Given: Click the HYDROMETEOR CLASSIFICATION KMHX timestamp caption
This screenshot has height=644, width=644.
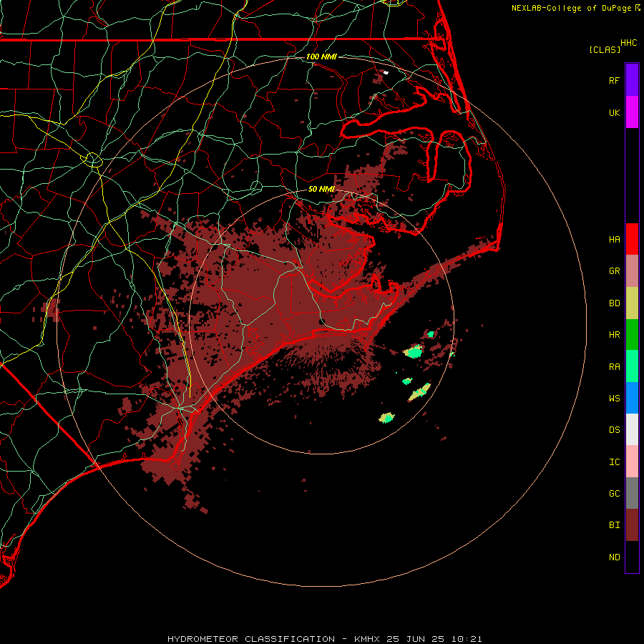Looking at the screenshot, I should pos(324,639).
